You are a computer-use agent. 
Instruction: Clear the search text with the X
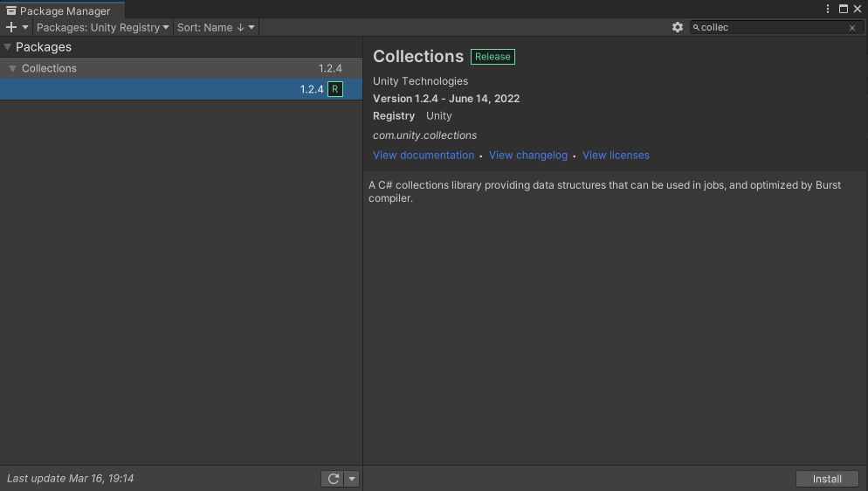[852, 28]
